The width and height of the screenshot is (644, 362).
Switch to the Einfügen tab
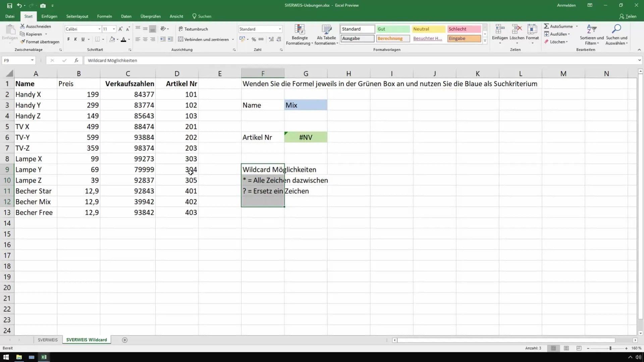point(49,16)
